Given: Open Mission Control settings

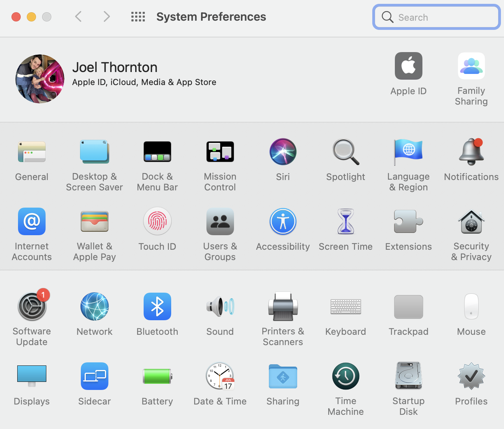Looking at the screenshot, I should point(220,152).
